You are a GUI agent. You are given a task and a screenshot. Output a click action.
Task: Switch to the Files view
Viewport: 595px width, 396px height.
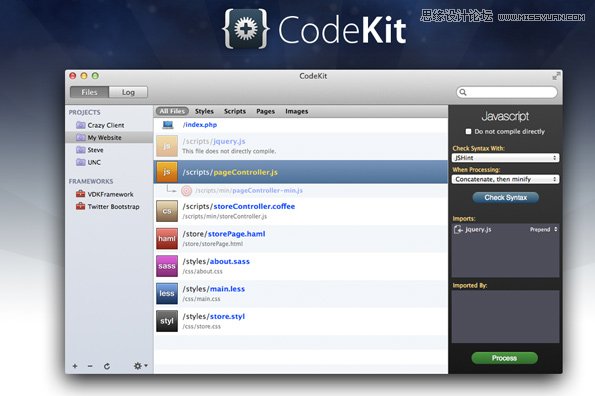(x=89, y=92)
